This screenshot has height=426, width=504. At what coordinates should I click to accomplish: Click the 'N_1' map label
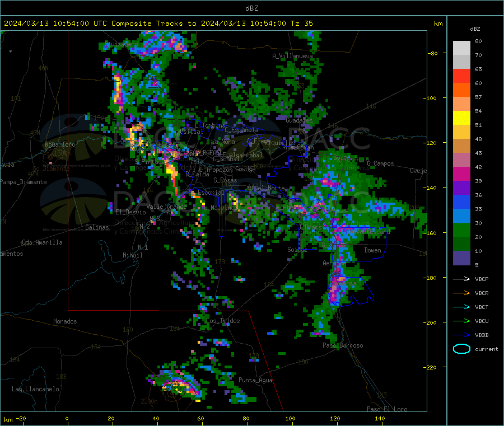coord(143,247)
